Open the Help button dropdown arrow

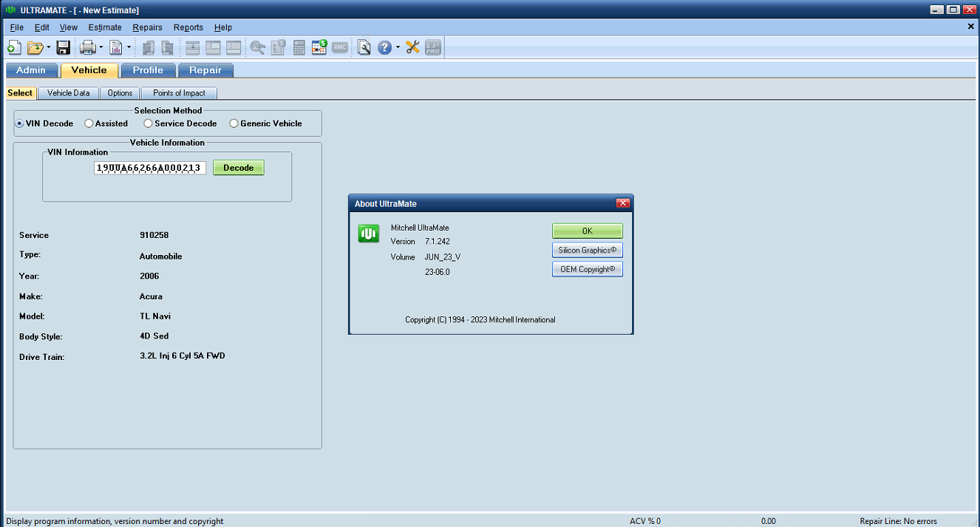(397, 47)
